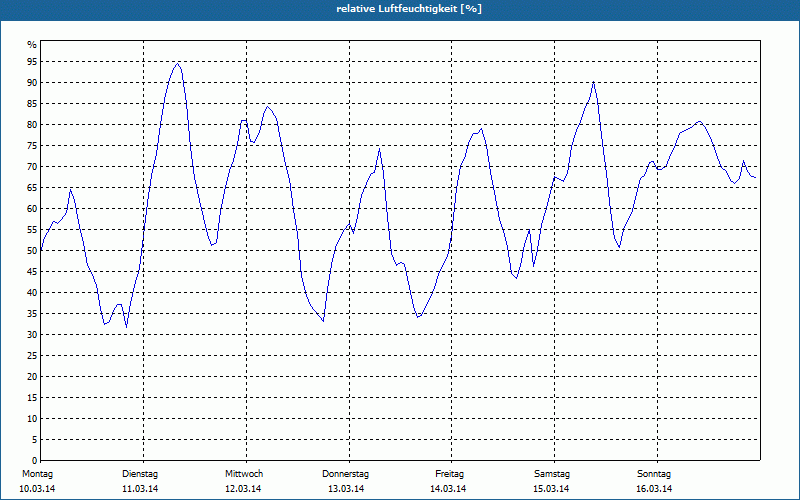Viewport: 800px width, 500px height.
Task: Click the "80" y-axis value
Action: tap(32, 124)
